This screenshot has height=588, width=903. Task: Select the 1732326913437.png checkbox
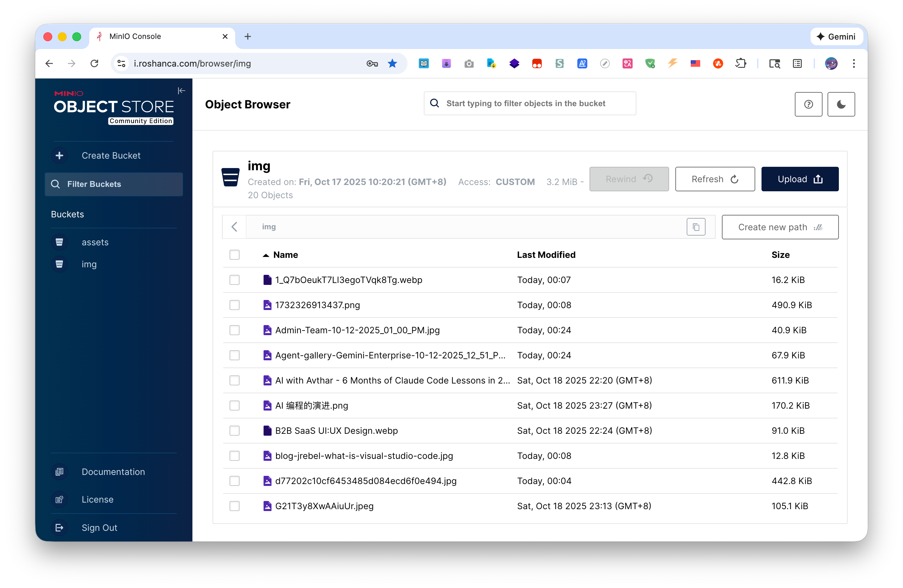click(235, 305)
